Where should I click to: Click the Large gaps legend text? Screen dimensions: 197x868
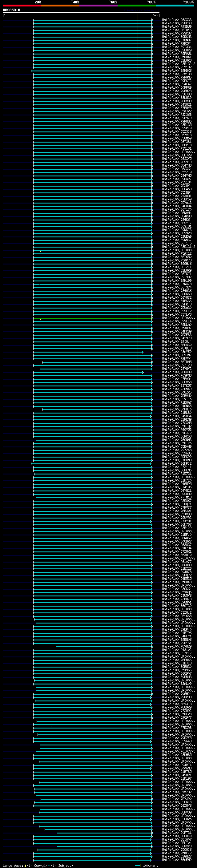coord(38,865)
